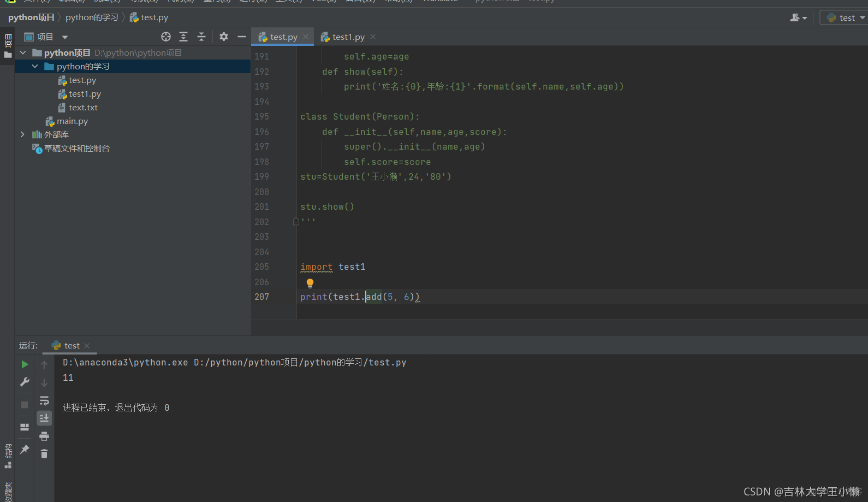This screenshot has width=868, height=502.
Task: Print console output with printer icon
Action: click(x=44, y=436)
